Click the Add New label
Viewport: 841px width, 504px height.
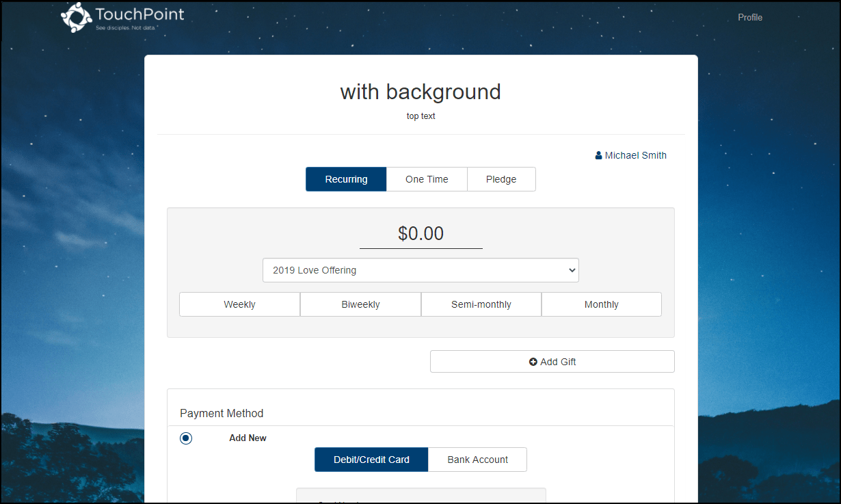pyautogui.click(x=248, y=438)
